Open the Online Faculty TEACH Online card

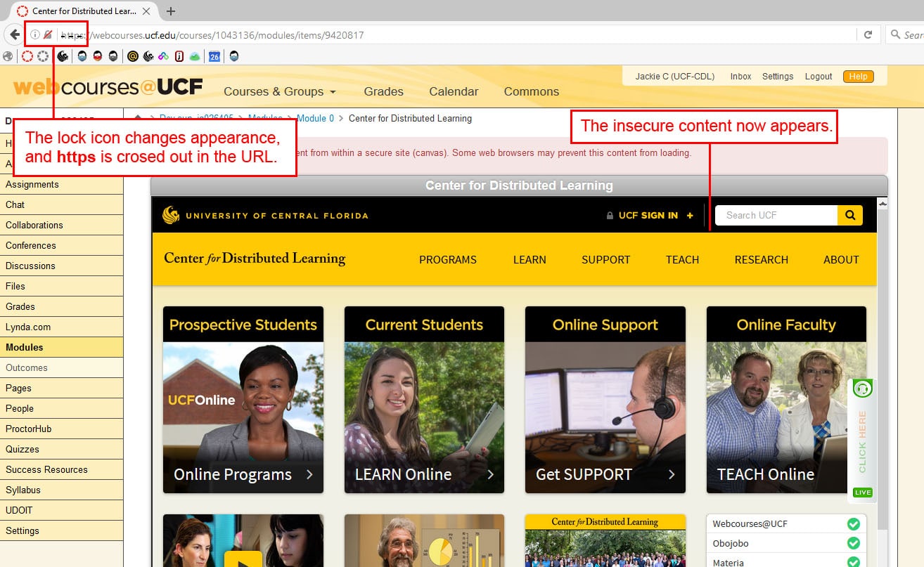click(x=786, y=400)
